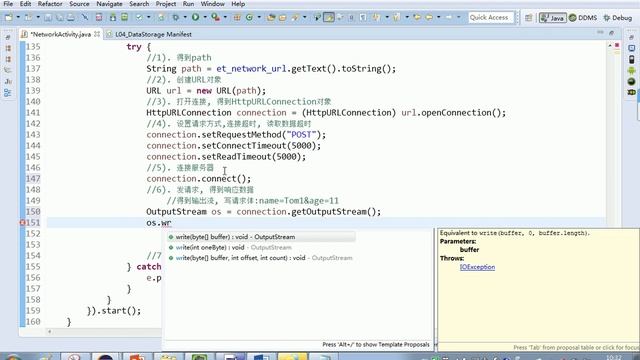Screen dimensions: 640x360
Task: Click the Save icon in toolbar
Action: (x=48, y=18)
